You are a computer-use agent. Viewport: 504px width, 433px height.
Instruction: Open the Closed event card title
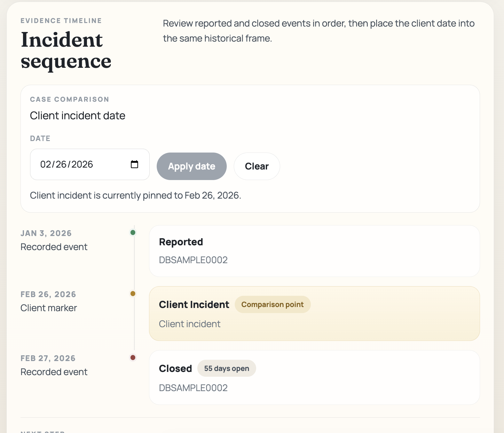point(175,369)
